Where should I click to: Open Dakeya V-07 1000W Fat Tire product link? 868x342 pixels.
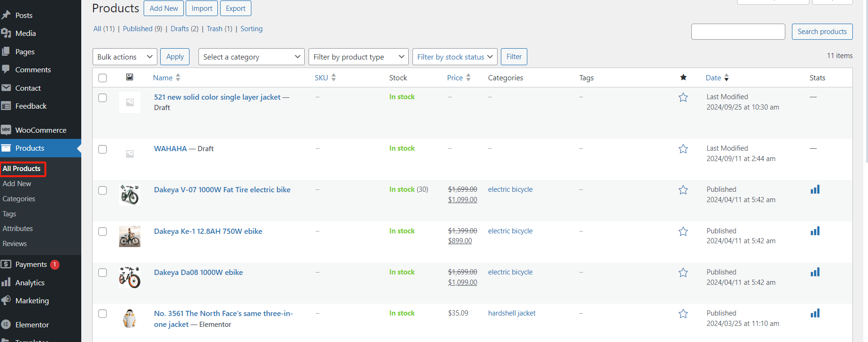222,190
